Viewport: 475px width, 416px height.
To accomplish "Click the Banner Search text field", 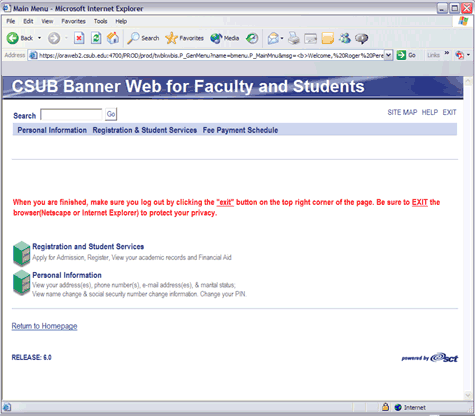I will coord(71,115).
